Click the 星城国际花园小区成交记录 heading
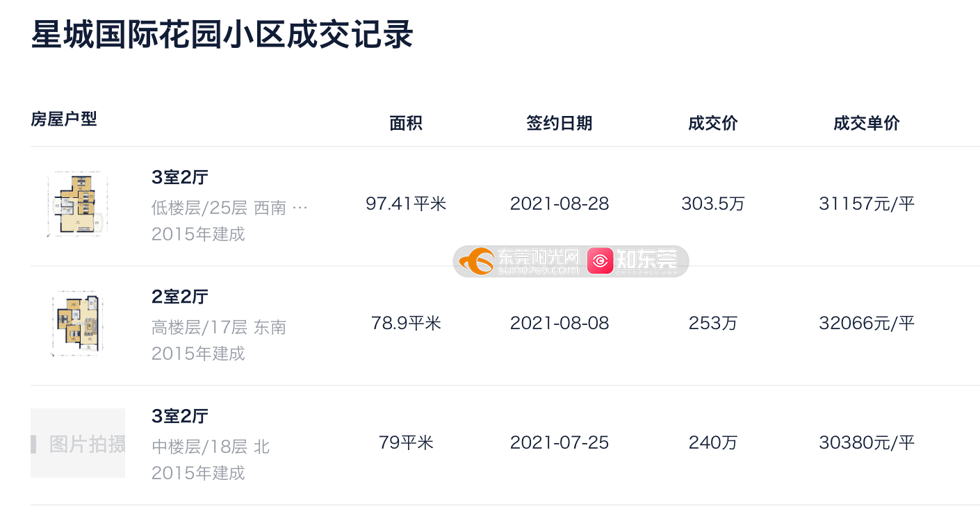The width and height of the screenshot is (980, 532). [222, 35]
